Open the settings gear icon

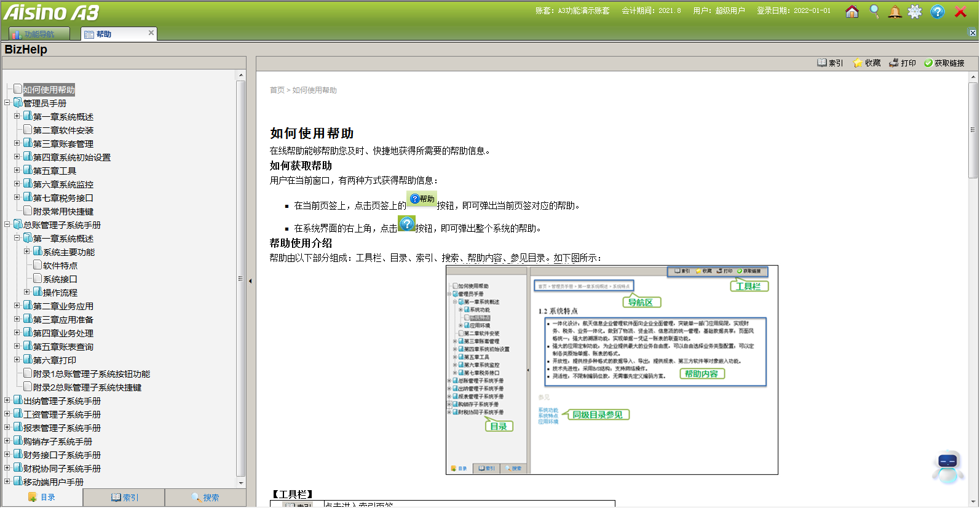915,12
